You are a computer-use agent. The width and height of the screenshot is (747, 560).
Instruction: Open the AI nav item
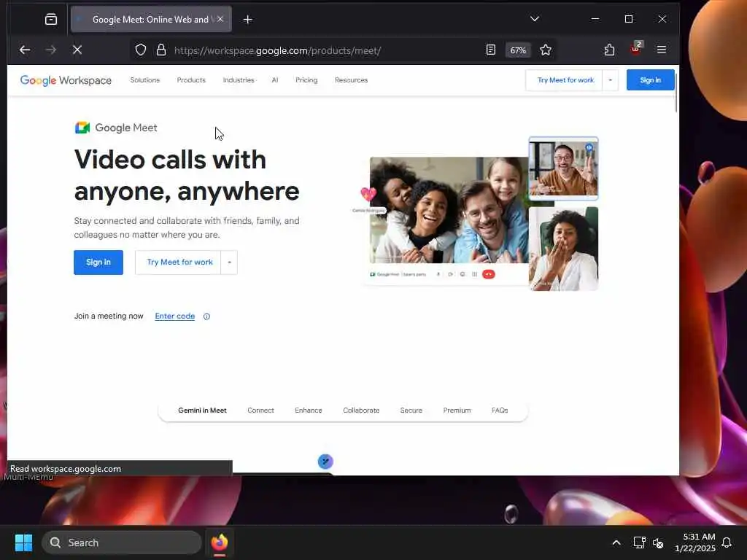[275, 80]
